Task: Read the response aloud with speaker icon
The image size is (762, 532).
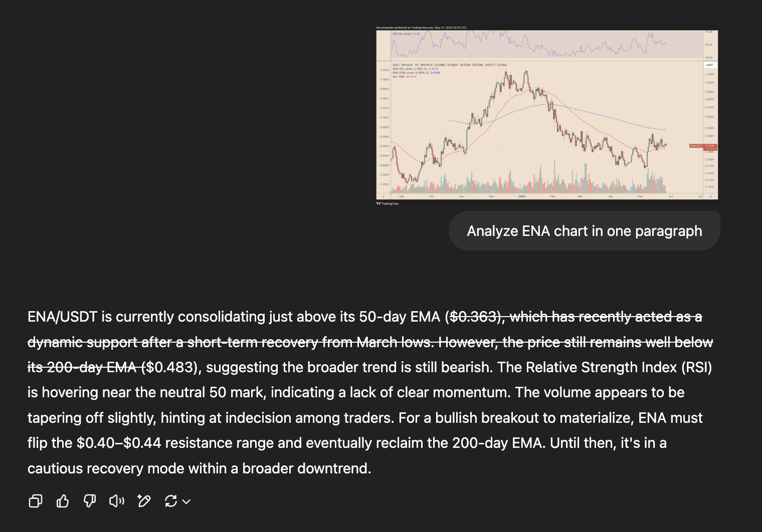Action: click(x=116, y=501)
